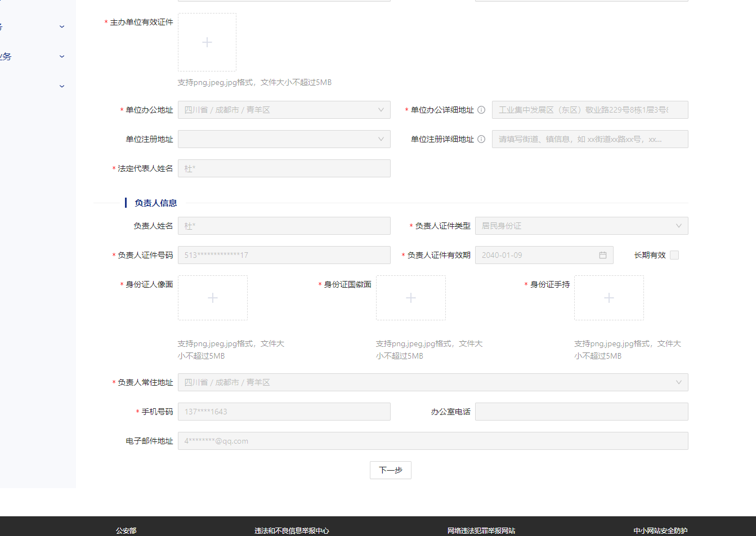Open 中小网站安全防护 footer link

[x=660, y=530]
